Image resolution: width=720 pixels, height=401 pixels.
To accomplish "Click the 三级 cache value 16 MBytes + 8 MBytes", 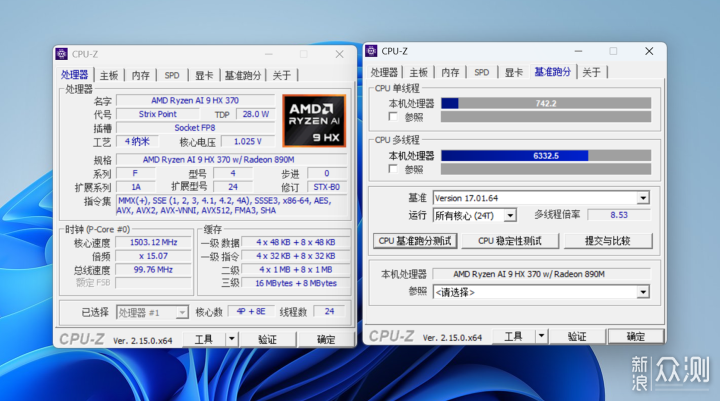I will tap(296, 283).
